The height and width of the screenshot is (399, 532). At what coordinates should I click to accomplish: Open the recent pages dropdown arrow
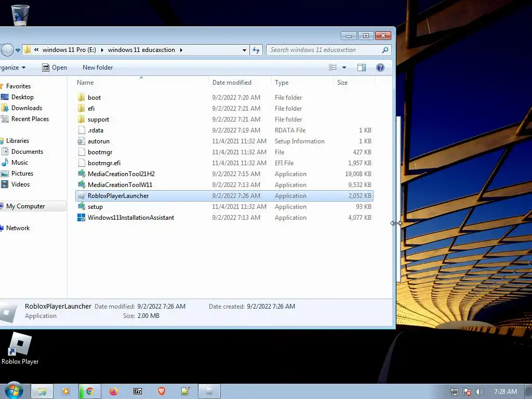coord(18,50)
